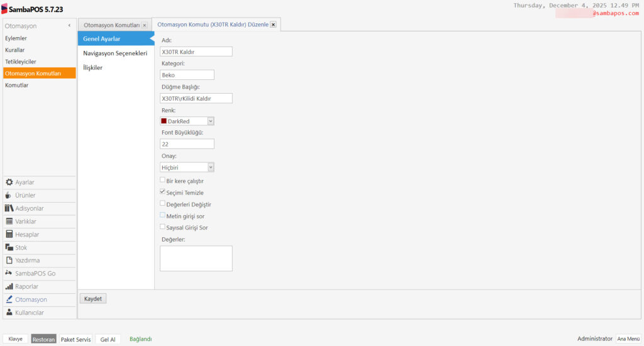Click the Ayarlar gear icon
Screen dimensions: 644x346
(x=9, y=182)
